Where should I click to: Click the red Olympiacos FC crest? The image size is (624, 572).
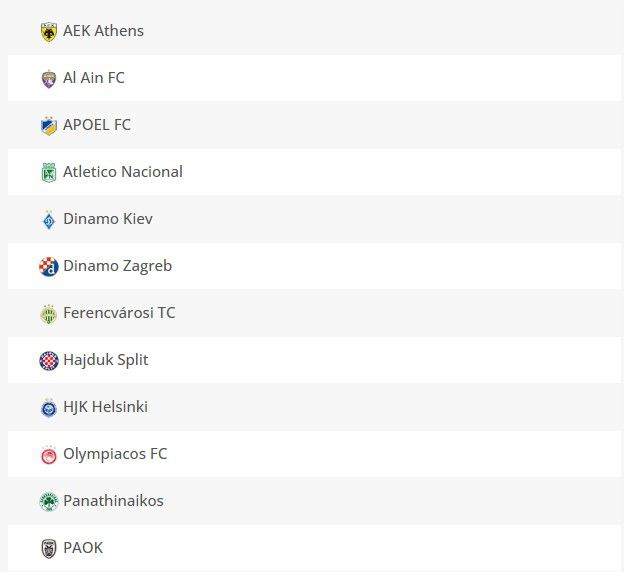pos(49,455)
